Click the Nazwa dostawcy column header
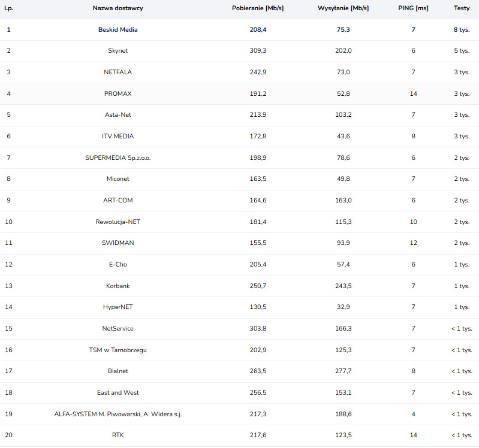This screenshot has width=479, height=448. click(118, 8)
